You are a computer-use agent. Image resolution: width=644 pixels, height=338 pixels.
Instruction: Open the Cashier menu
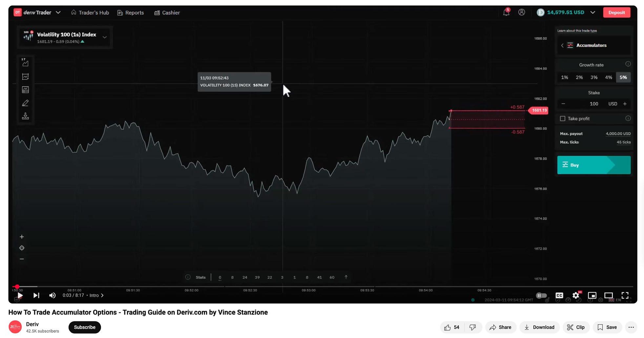pos(167,12)
